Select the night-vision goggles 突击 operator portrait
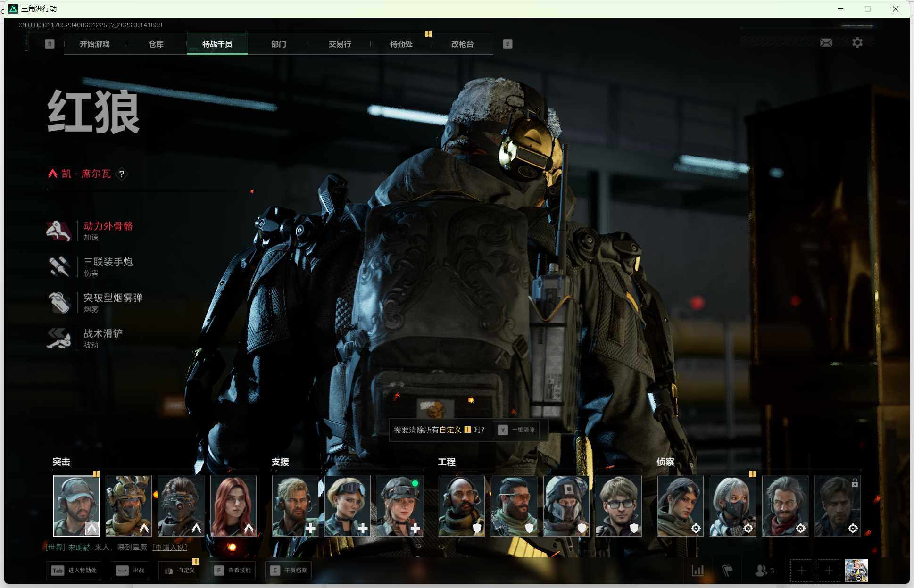Viewport: 914px width, 588px height. point(181,506)
